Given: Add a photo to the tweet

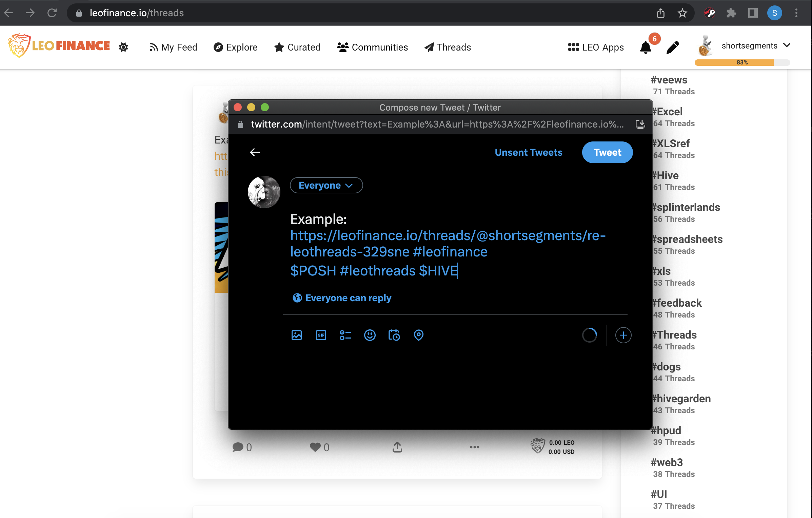Looking at the screenshot, I should point(296,335).
